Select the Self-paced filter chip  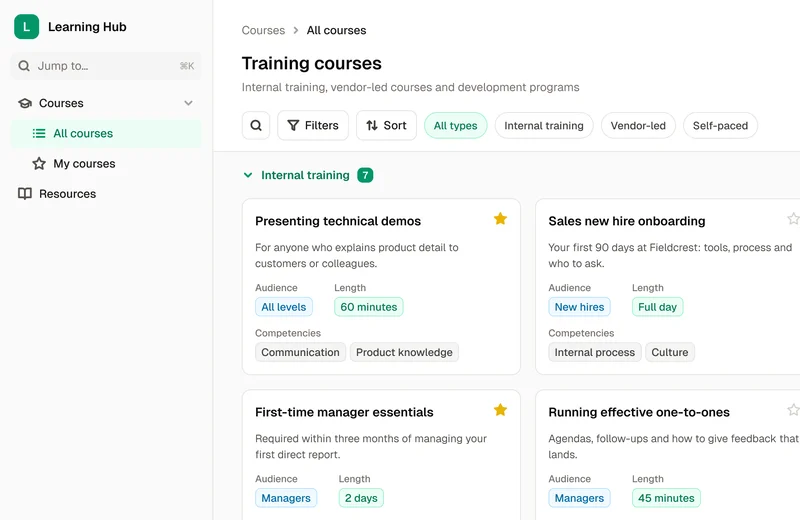(720, 126)
